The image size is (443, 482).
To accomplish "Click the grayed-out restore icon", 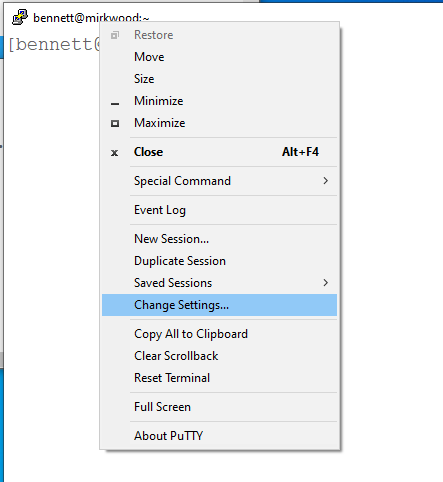I will pyautogui.click(x=115, y=35).
